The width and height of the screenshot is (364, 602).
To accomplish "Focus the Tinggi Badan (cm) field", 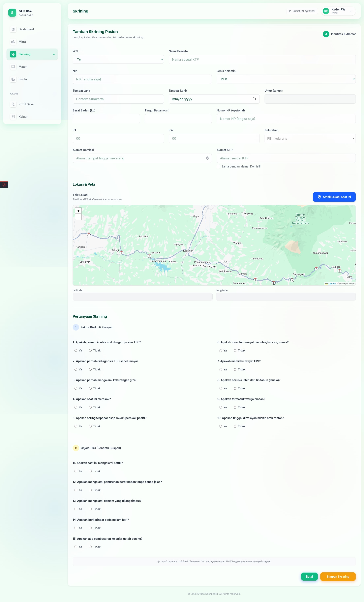I will point(178,119).
